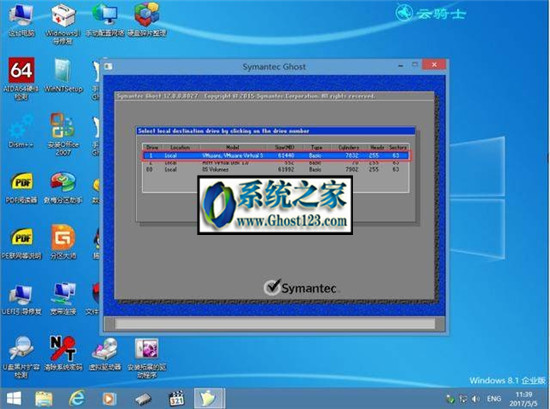The height and width of the screenshot is (409, 550).
Task: Select drive 2 row in Ghost list
Action: (276, 163)
